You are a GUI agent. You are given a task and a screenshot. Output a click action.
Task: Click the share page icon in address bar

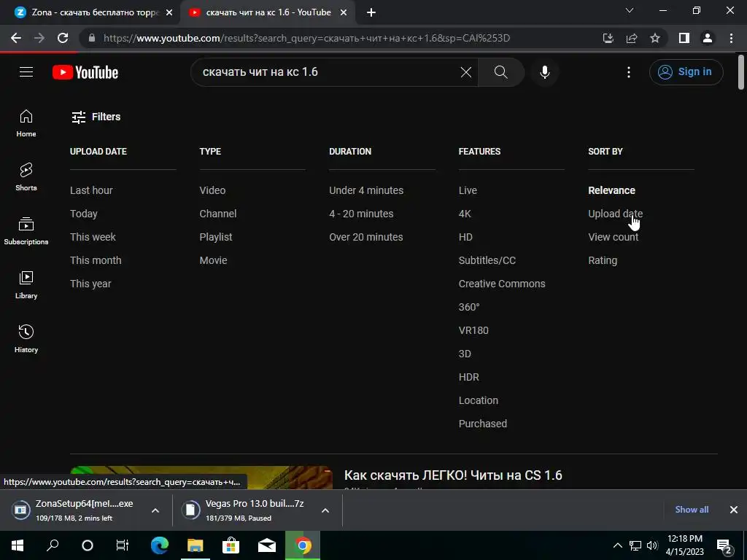pyautogui.click(x=632, y=38)
